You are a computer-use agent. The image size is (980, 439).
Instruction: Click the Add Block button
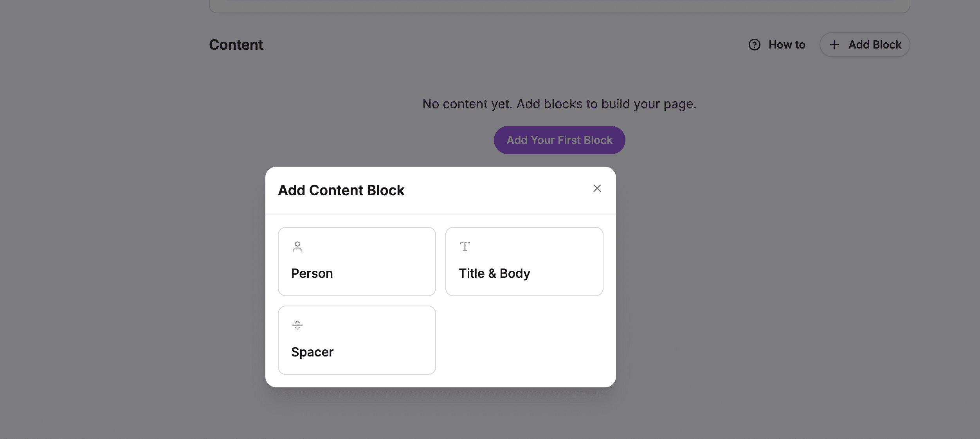[x=865, y=45]
